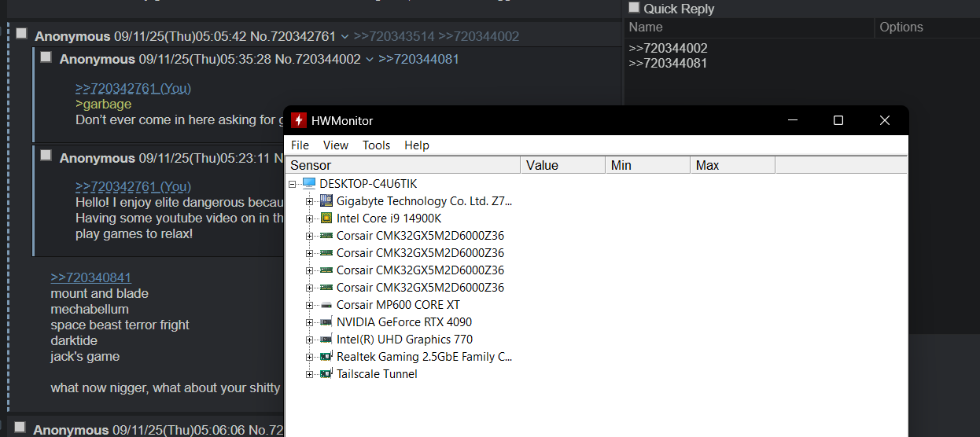Click the Value column header
The height and width of the screenshot is (437, 980).
[x=563, y=165]
